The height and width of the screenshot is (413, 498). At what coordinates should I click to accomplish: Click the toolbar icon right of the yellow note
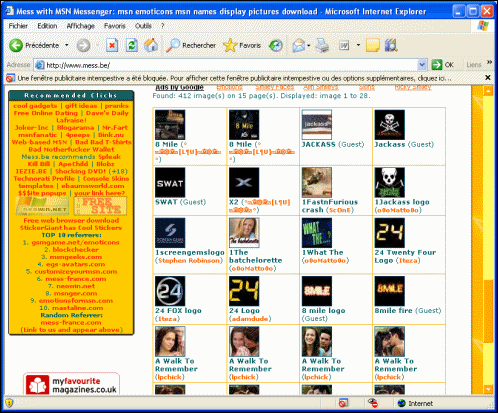391,45
